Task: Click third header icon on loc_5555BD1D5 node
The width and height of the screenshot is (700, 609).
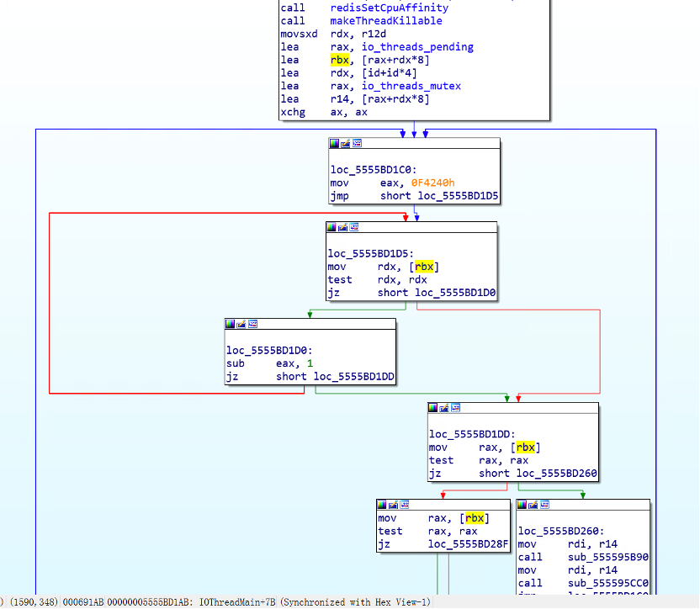Action: pos(354,227)
